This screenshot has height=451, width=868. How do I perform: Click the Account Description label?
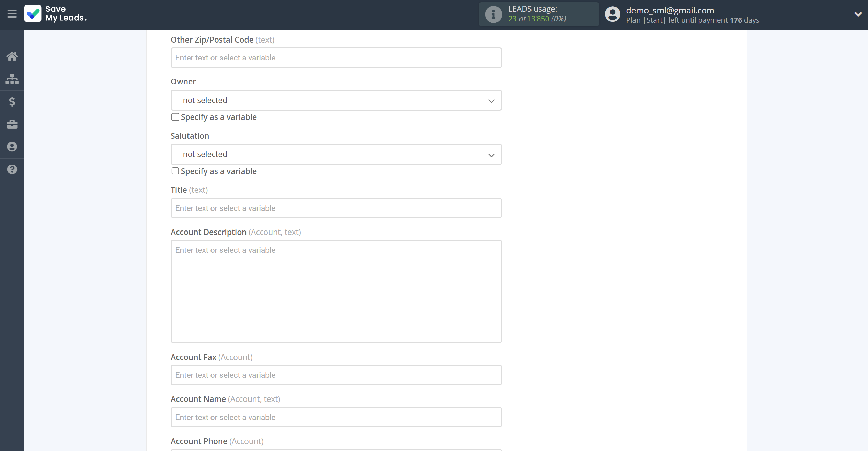click(x=236, y=232)
